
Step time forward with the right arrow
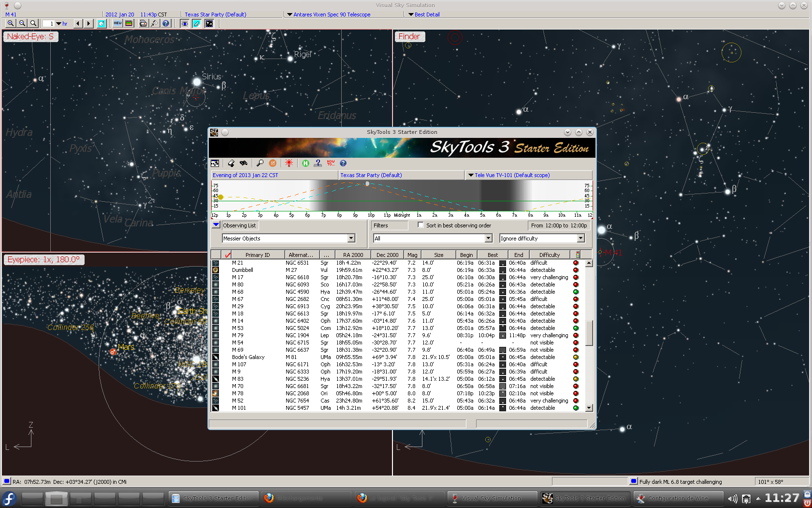point(88,23)
